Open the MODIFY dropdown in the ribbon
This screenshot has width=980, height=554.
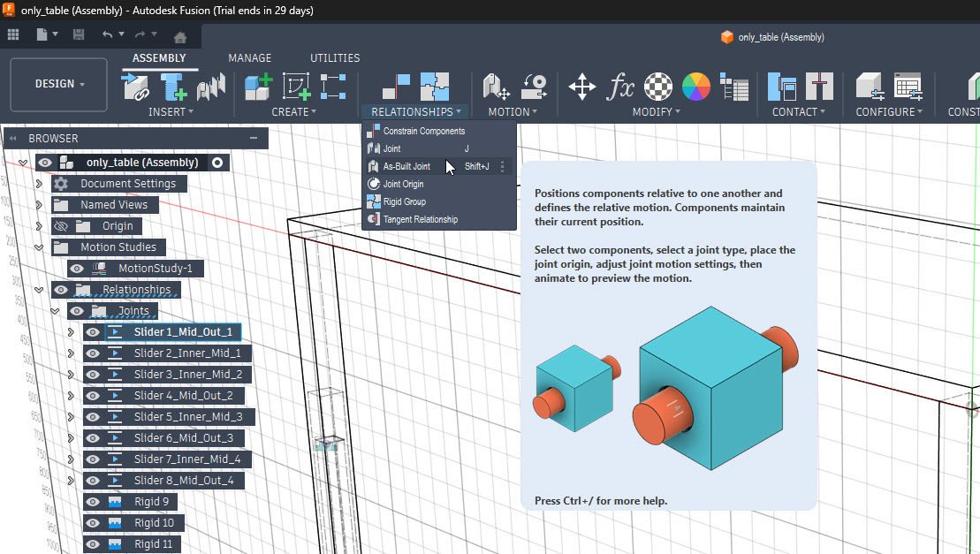(x=655, y=110)
